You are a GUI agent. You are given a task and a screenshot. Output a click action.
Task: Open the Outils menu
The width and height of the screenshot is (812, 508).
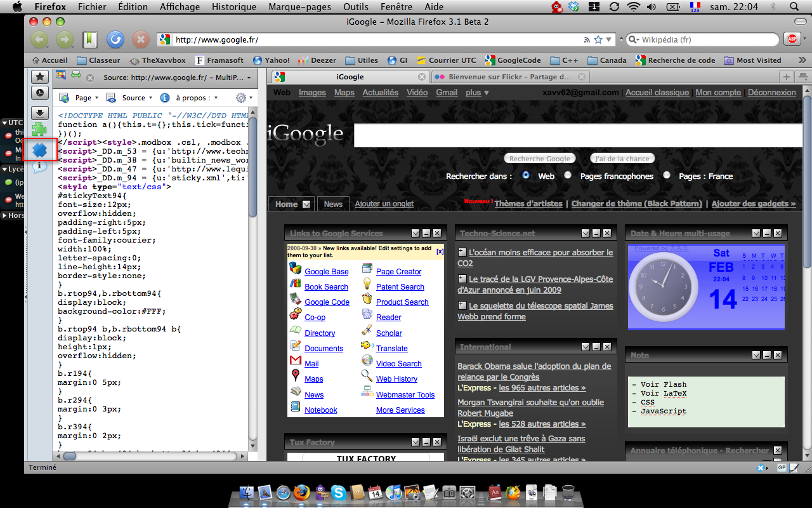click(x=355, y=7)
